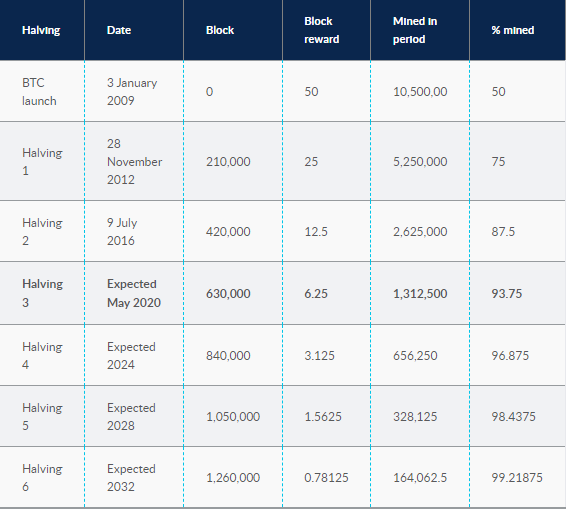Select the 0.78125 block reward cell

click(x=326, y=478)
